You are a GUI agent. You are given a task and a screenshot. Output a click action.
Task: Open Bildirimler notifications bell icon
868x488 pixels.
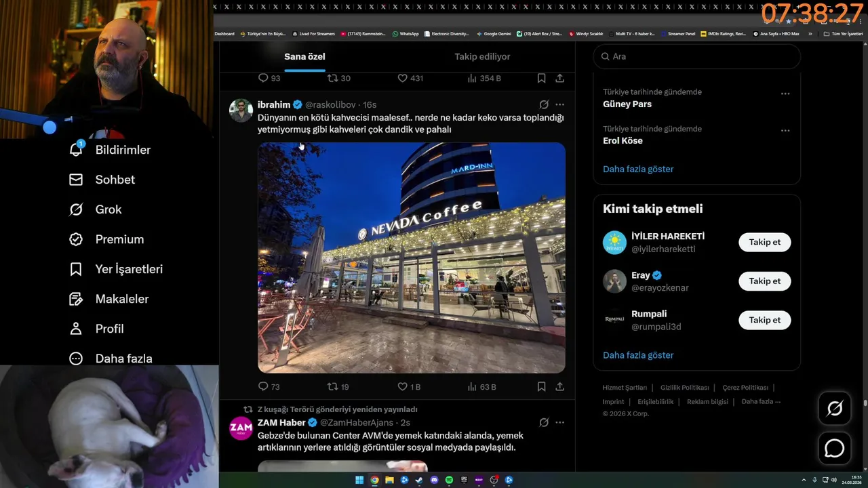point(76,149)
